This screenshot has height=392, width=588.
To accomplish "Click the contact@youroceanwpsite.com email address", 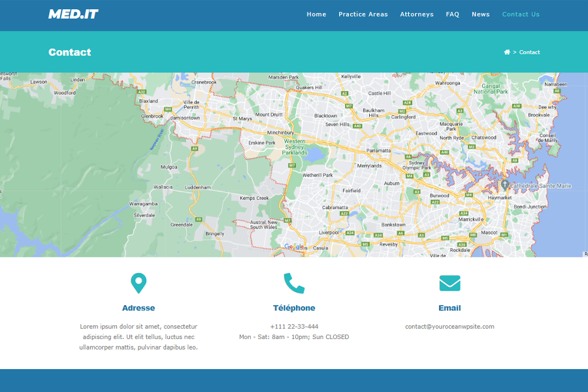I will click(449, 327).
